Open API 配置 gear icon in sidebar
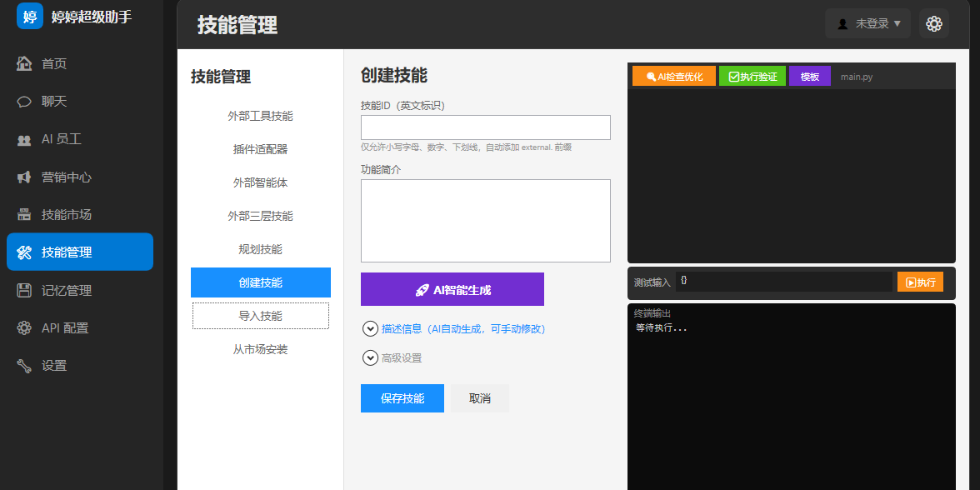This screenshot has height=490, width=980. click(x=24, y=328)
